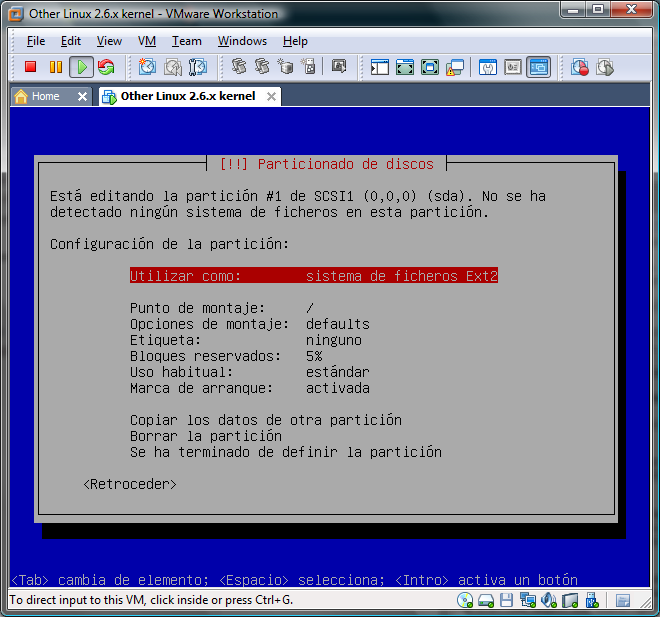
Task: Click the hard disk status bar icon
Action: (x=486, y=601)
